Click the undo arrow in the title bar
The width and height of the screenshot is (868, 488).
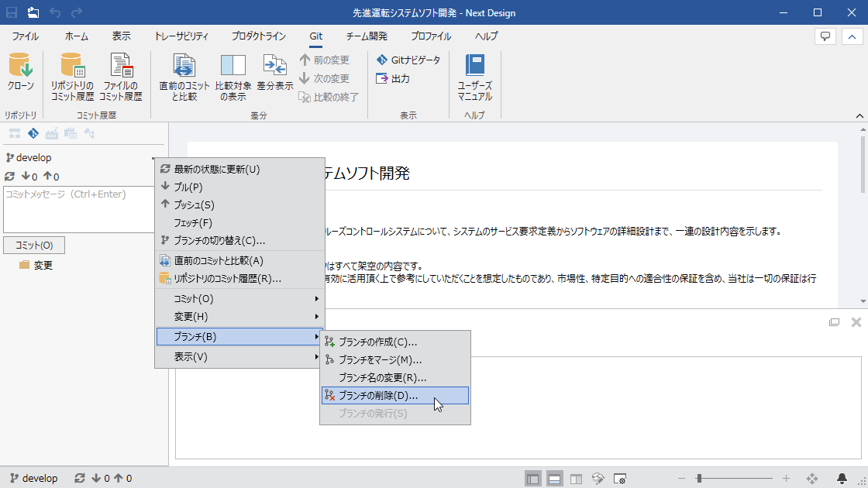tap(55, 12)
